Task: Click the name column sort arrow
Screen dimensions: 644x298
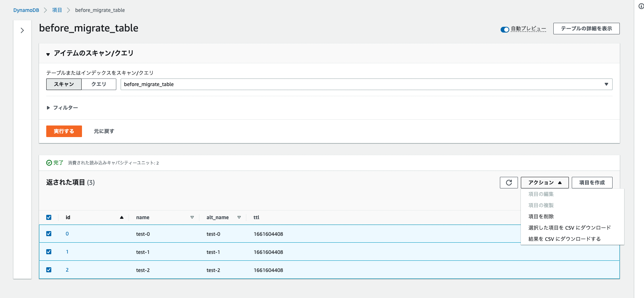Action: pos(192,217)
